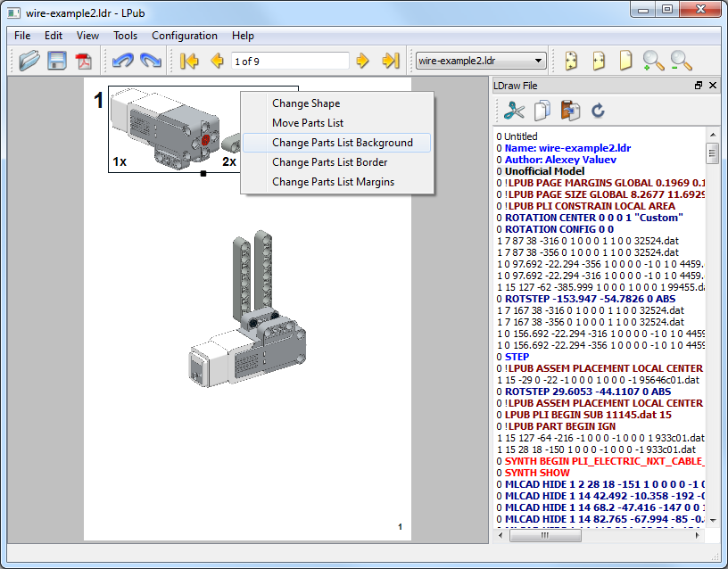Paste text in the LDraw File panel
Image resolution: width=728 pixels, height=569 pixels.
pyautogui.click(x=570, y=111)
